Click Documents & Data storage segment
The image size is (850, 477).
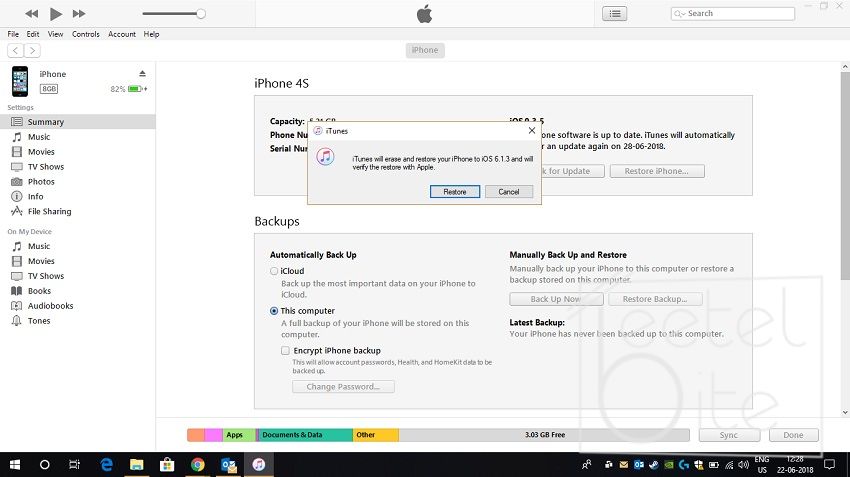tap(305, 435)
